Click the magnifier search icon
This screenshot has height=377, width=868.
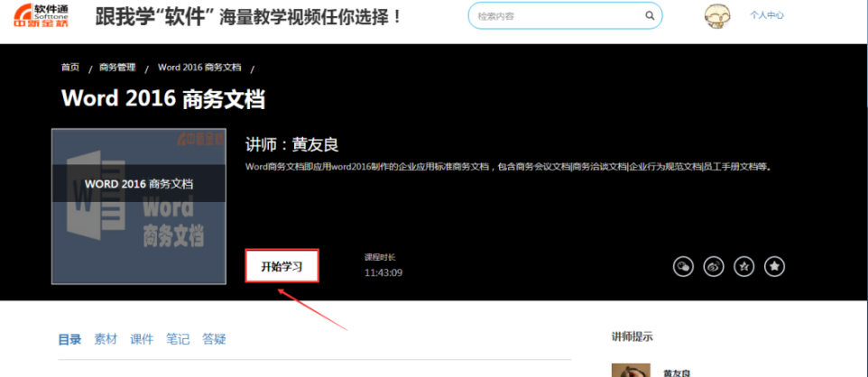[x=649, y=16]
